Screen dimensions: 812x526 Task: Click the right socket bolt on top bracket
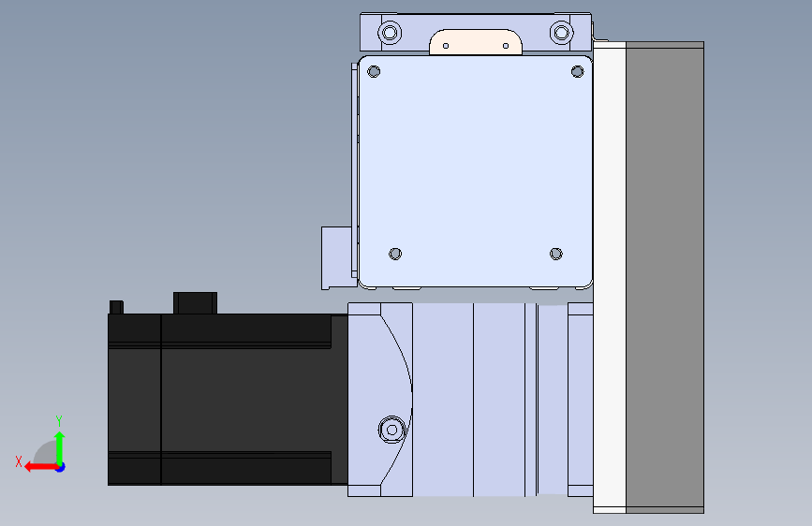[561, 33]
